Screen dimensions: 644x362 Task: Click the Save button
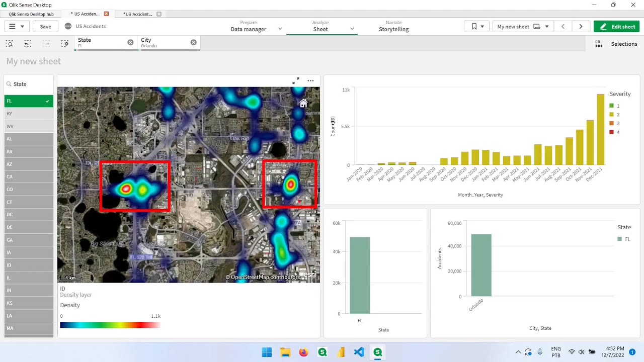[45, 27]
